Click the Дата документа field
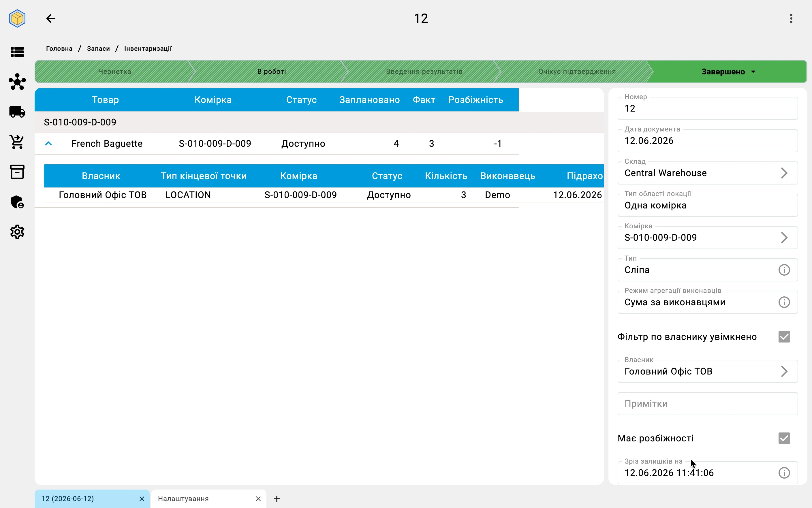812x508 pixels. click(x=708, y=140)
